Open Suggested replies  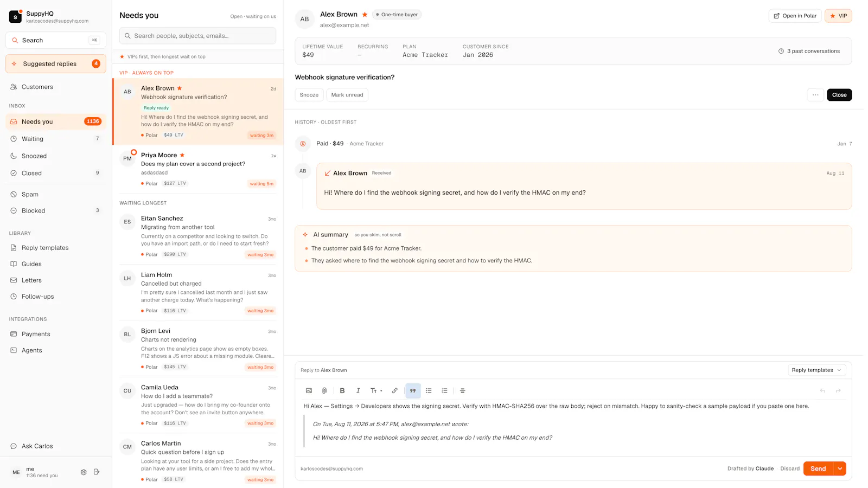[56, 64]
